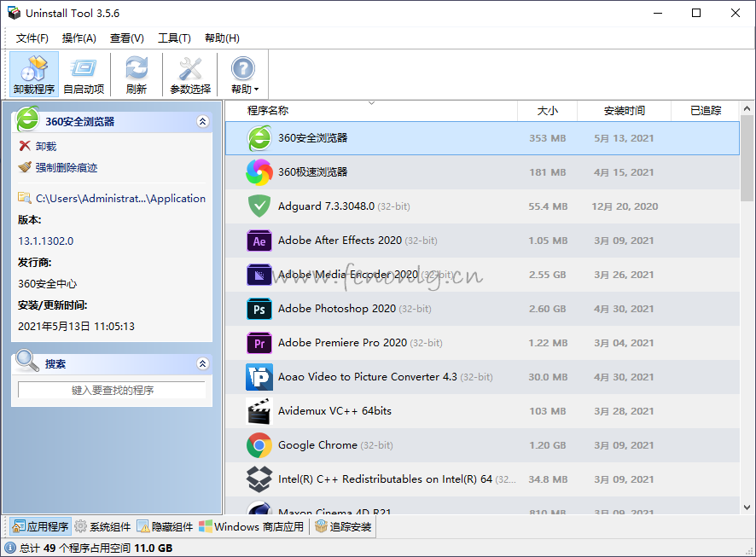Select Adobe After Effects 2020 icon

[259, 241]
